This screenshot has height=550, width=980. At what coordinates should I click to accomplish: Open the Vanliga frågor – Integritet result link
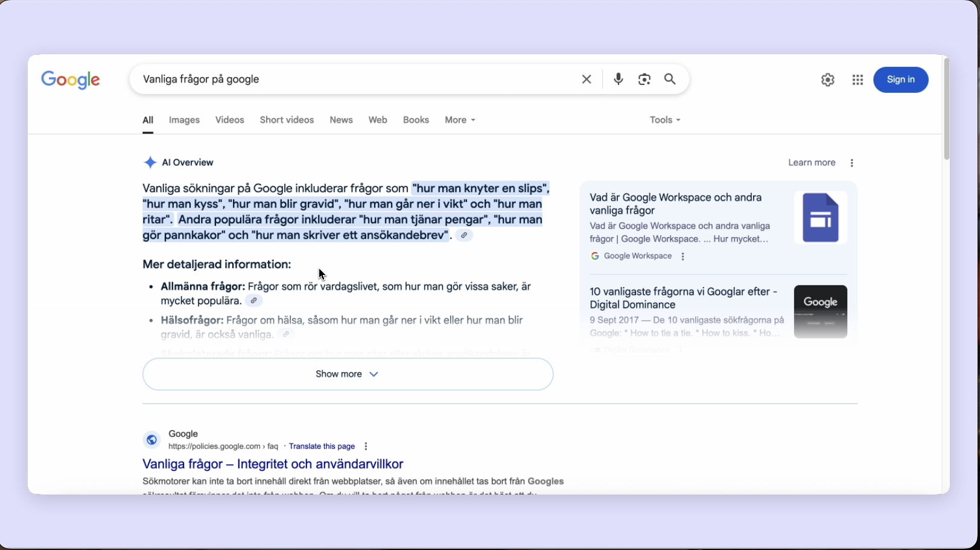pyautogui.click(x=272, y=464)
